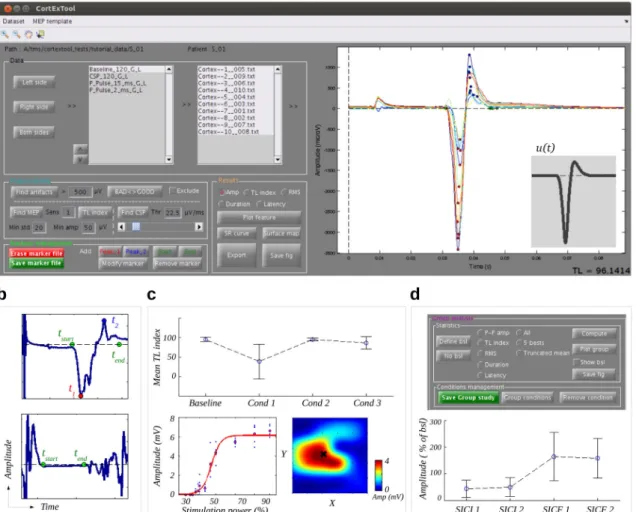This screenshot has height=512, width=636.
Task: Select the RMS radio button in Results
Action: point(283,192)
